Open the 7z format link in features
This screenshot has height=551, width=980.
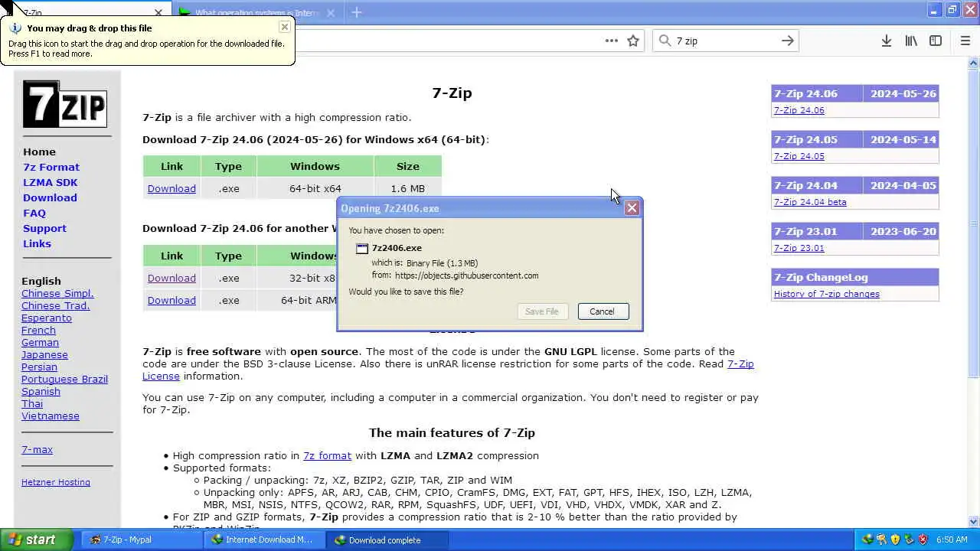pyautogui.click(x=327, y=455)
